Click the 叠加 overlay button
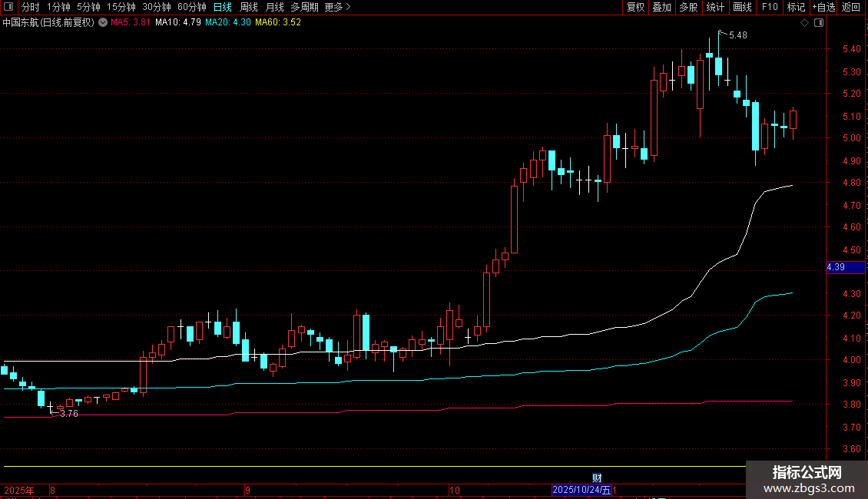Screen dimensions: 868x499 [661, 7]
